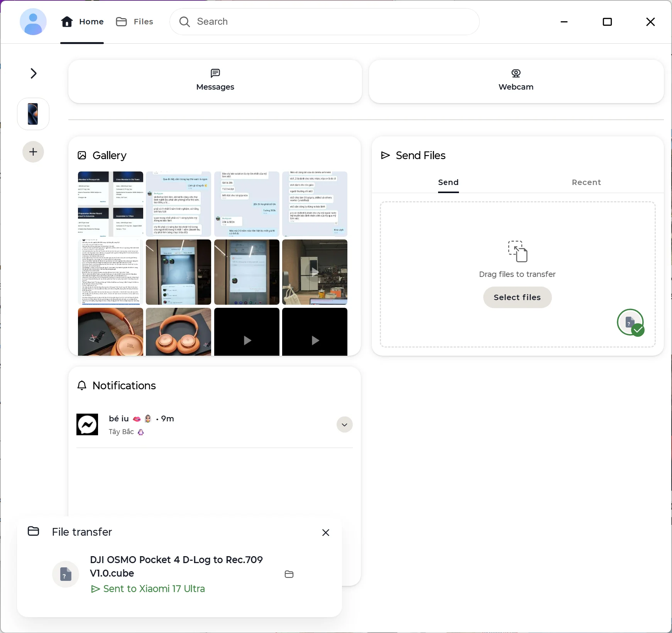
Task: Click the Tây Bắc notification message text
Action: tap(121, 432)
